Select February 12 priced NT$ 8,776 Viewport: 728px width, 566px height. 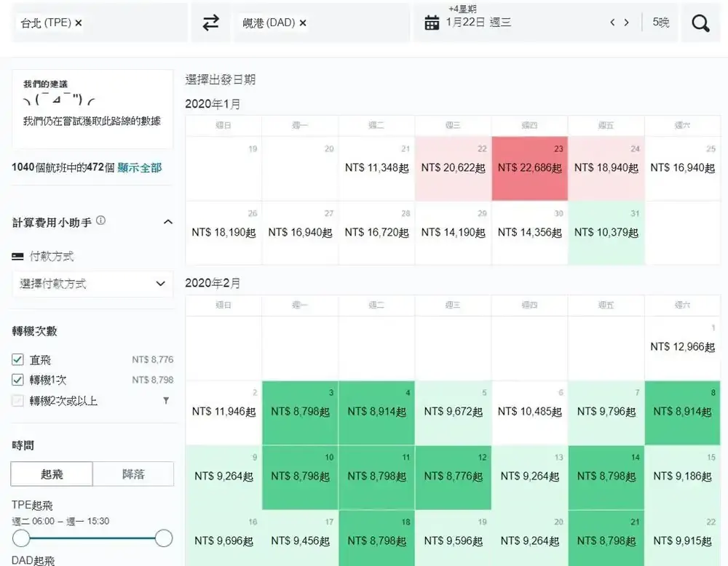453,477
